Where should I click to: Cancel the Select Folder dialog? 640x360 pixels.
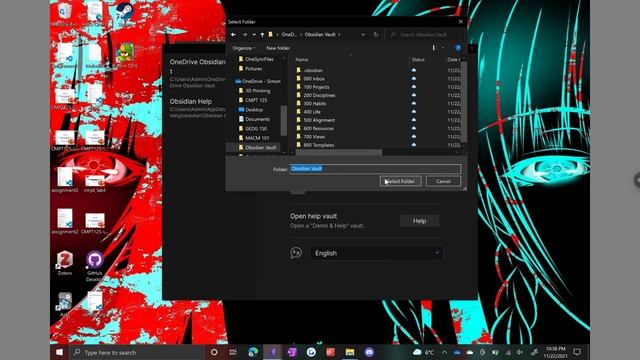tap(443, 181)
